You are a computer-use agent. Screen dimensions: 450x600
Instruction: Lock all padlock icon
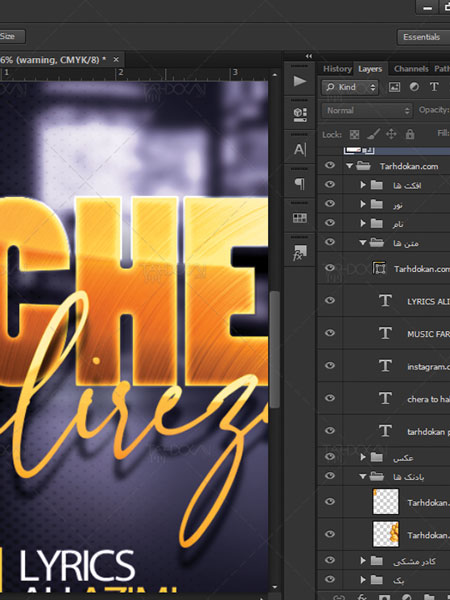pyautogui.click(x=410, y=134)
